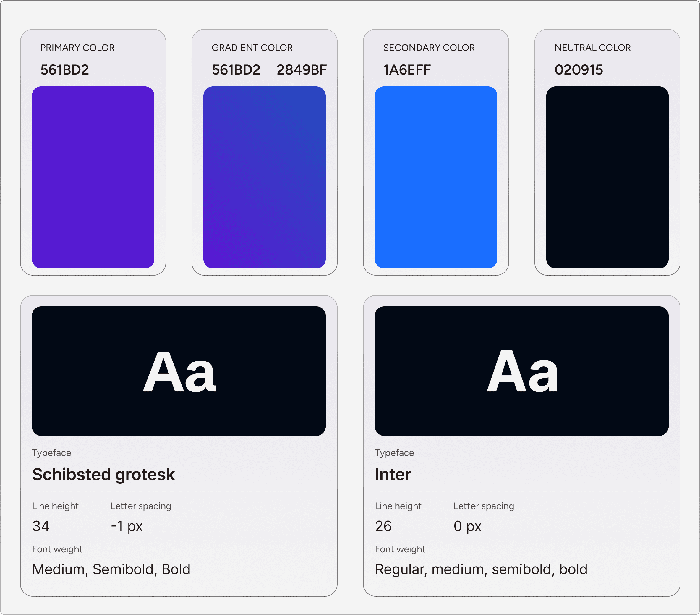Open the Schibsted grotesk Aa preview
The image size is (700, 615).
click(179, 371)
